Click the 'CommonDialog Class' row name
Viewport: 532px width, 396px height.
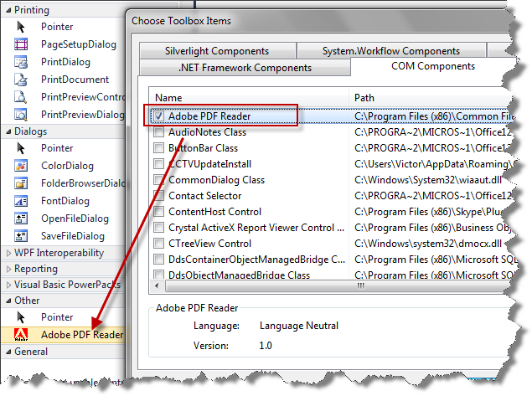point(216,180)
